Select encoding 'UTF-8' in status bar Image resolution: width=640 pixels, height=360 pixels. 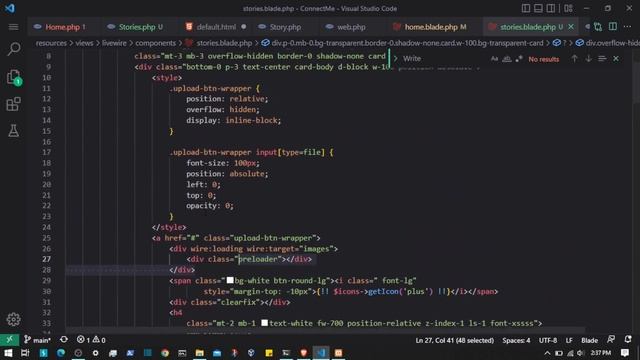pos(548,340)
